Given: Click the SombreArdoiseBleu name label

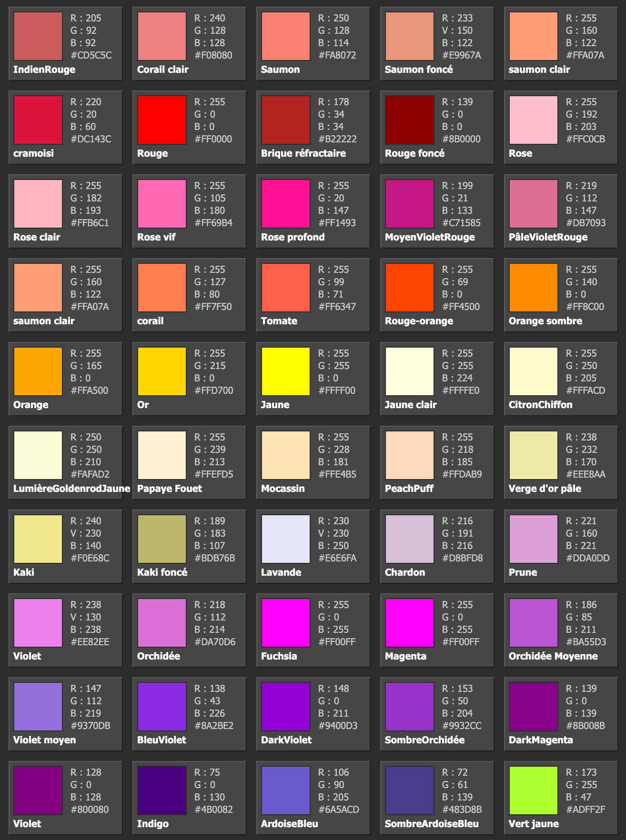Looking at the screenshot, I should coord(432,824).
